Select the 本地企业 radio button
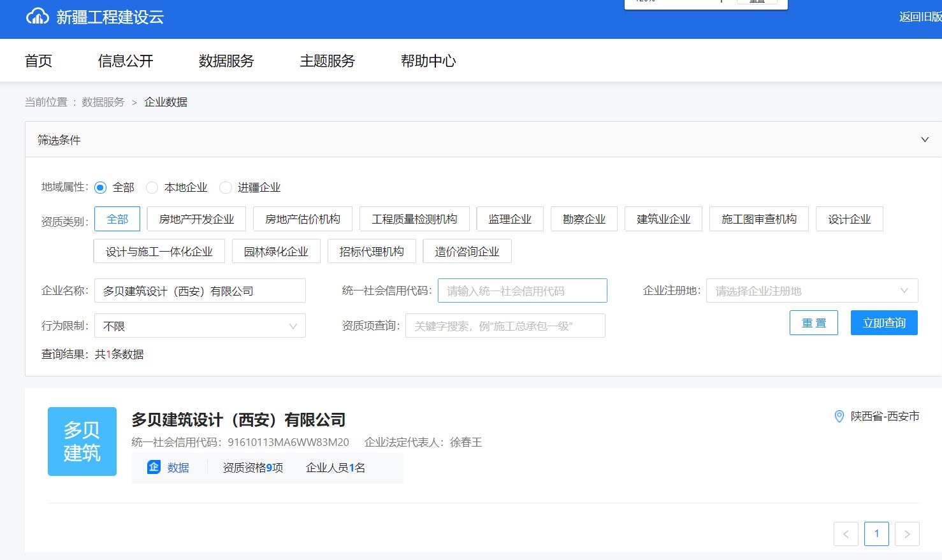 pos(152,187)
